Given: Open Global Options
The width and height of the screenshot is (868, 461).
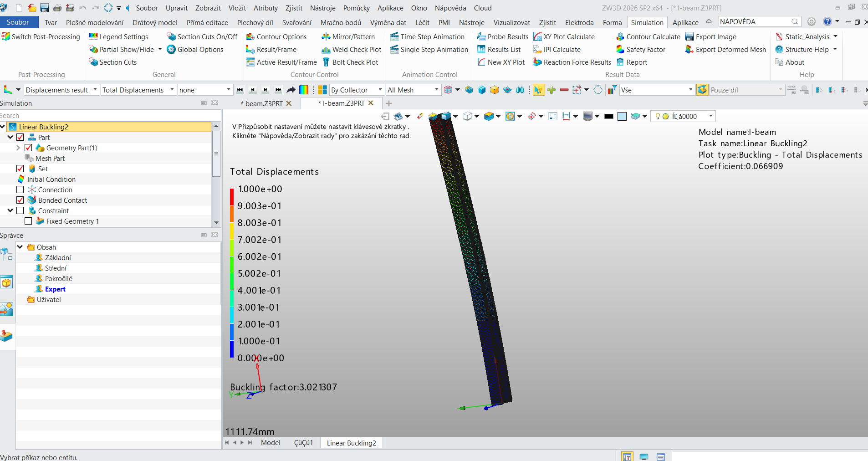Looking at the screenshot, I should click(195, 49).
